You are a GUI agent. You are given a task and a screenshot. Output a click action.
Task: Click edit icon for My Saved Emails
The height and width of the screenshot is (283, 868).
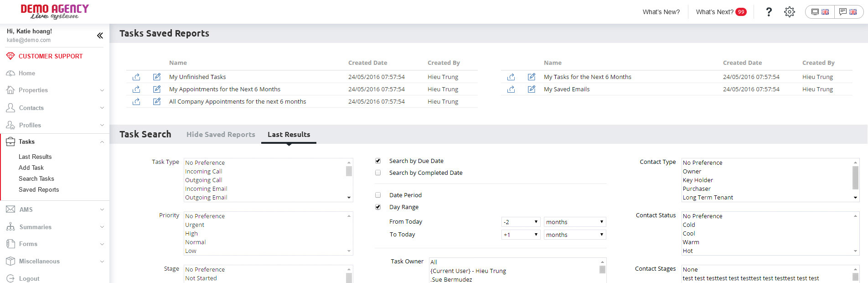(532, 89)
